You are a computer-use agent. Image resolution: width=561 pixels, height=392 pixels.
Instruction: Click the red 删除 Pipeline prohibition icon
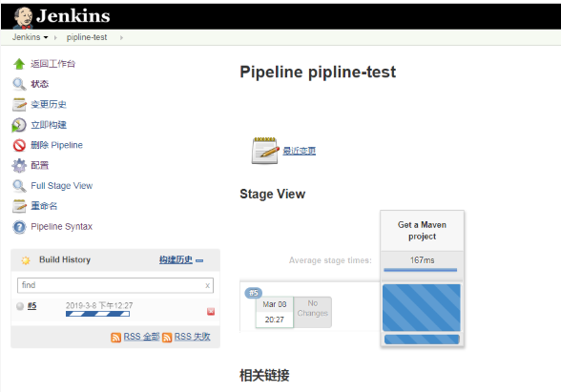(x=19, y=145)
